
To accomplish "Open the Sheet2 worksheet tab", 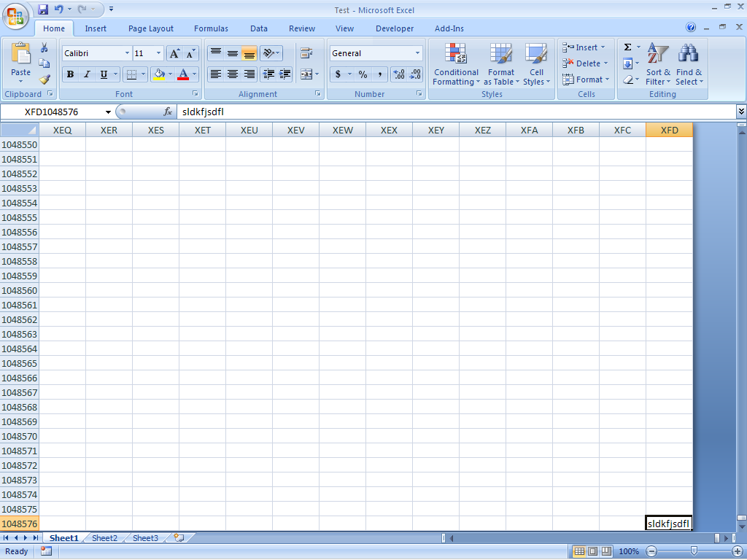I will 104,538.
